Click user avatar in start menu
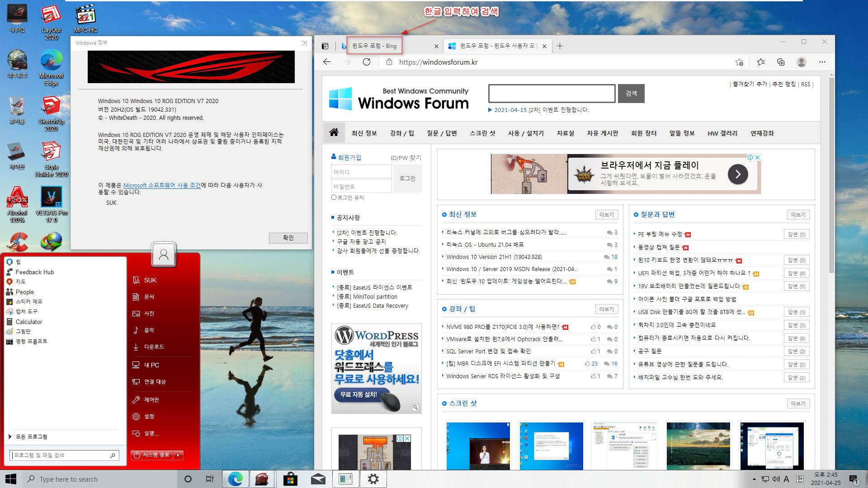 pyautogui.click(x=164, y=254)
